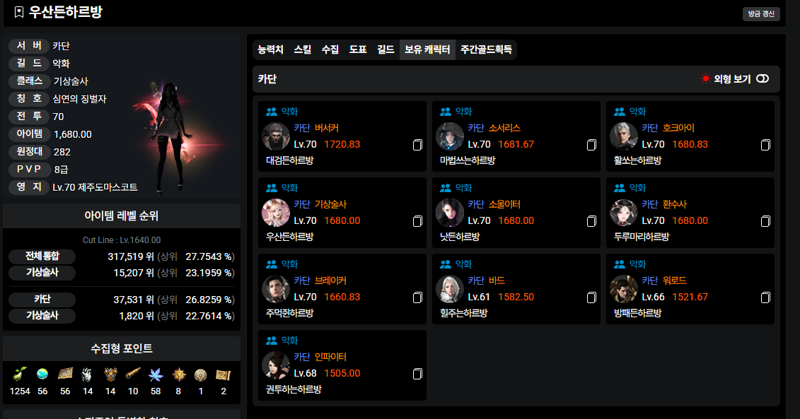Screen dimensions: 800x419
Task: Click the 두루마리하르방 character name
Action: [x=641, y=237]
